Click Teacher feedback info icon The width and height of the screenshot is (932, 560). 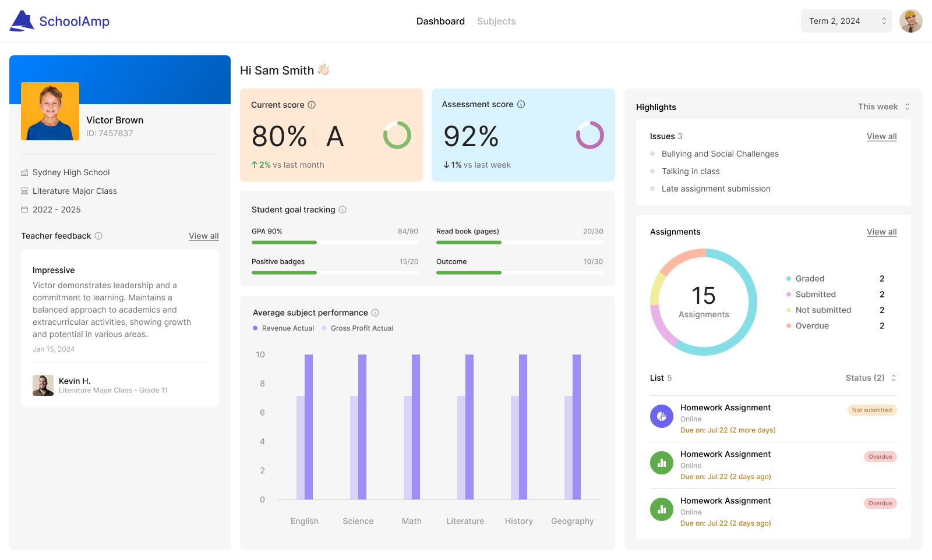click(x=98, y=236)
